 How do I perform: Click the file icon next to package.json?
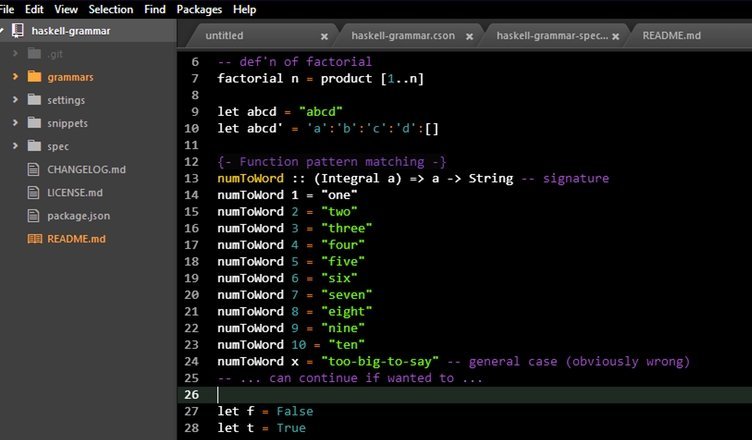click(34, 215)
